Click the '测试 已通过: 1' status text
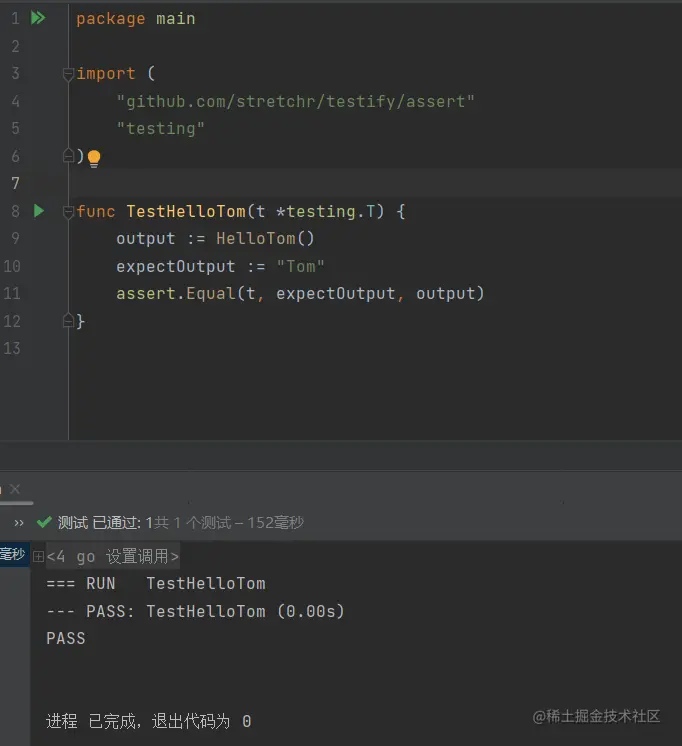 click(x=105, y=522)
